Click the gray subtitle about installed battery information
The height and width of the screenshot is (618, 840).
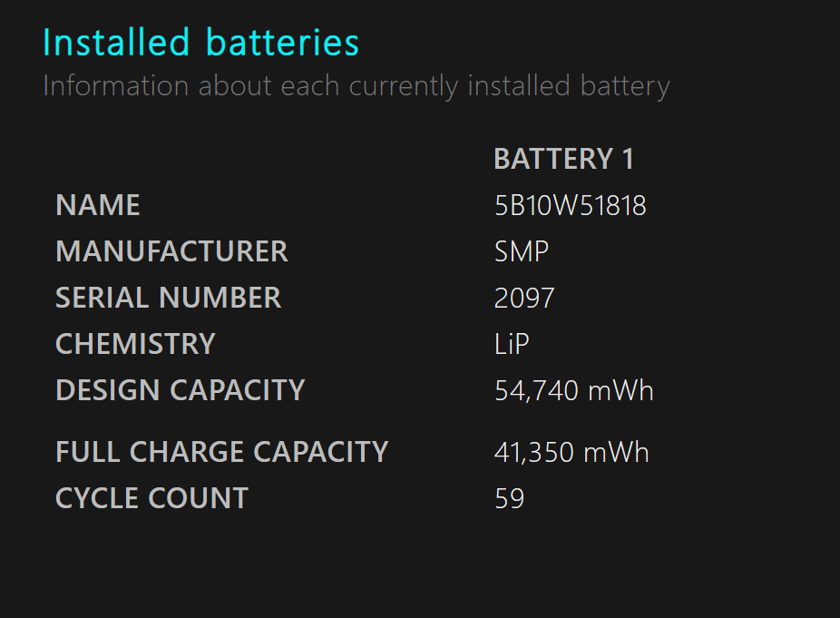(x=356, y=87)
